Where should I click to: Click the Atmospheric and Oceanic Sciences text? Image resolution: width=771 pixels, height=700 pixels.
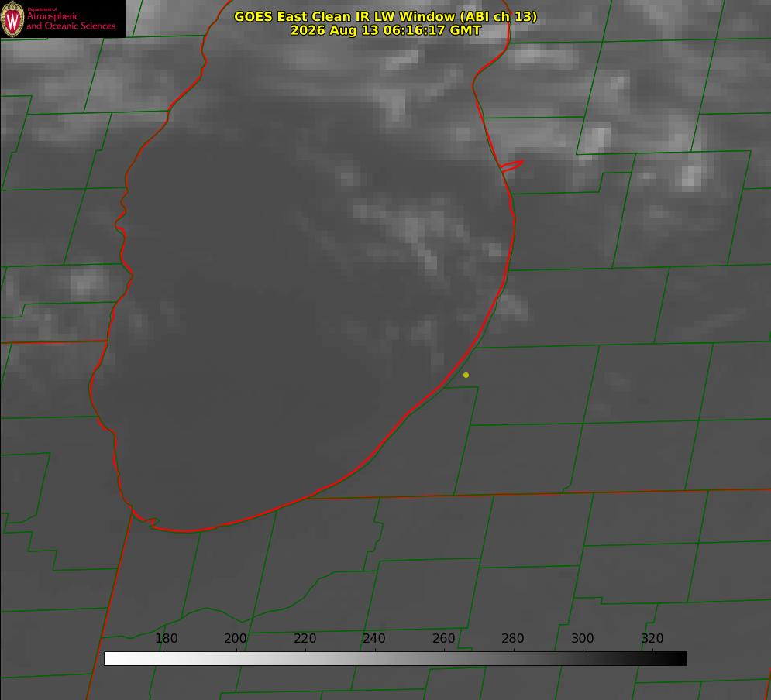pyautogui.click(x=71, y=21)
